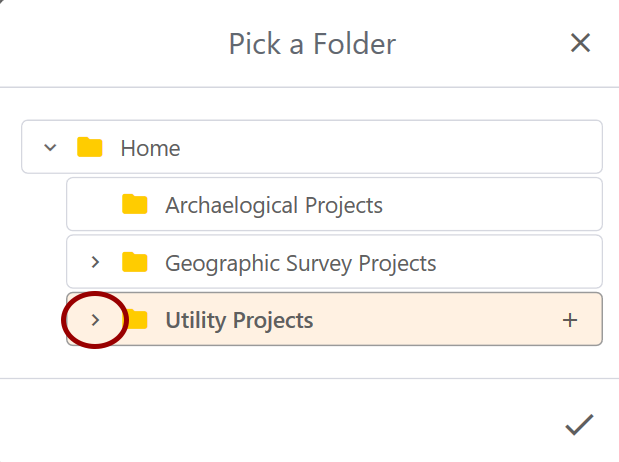Click the Geographic Survey Projects folder icon
The height and width of the screenshot is (462, 619).
point(135,262)
